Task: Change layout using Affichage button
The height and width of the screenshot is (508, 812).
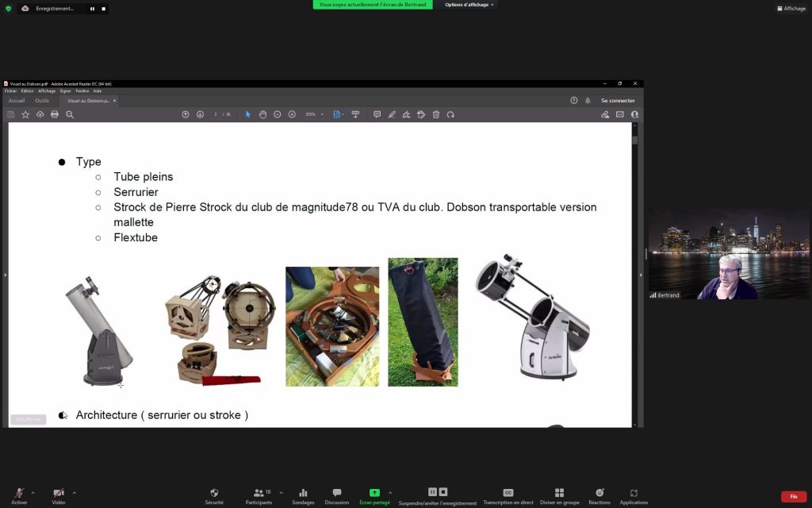Action: 791,8
